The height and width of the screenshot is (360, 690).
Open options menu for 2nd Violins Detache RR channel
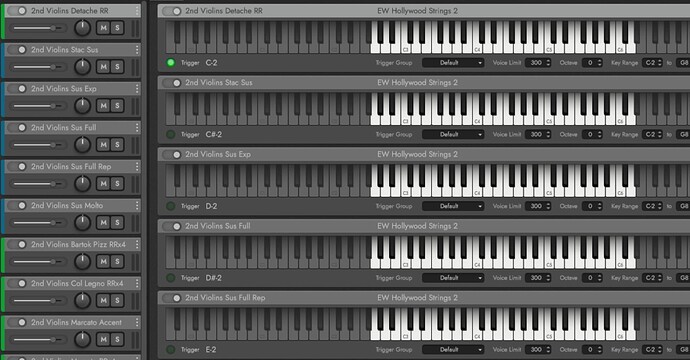point(137,11)
